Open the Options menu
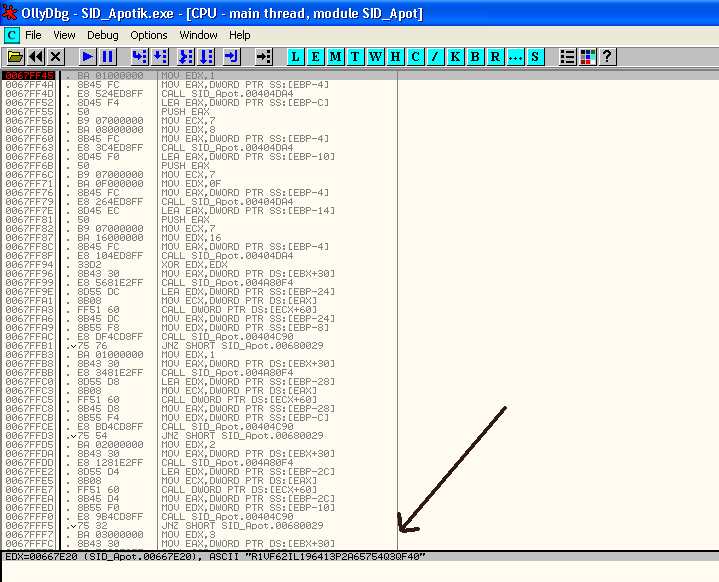 click(x=149, y=35)
